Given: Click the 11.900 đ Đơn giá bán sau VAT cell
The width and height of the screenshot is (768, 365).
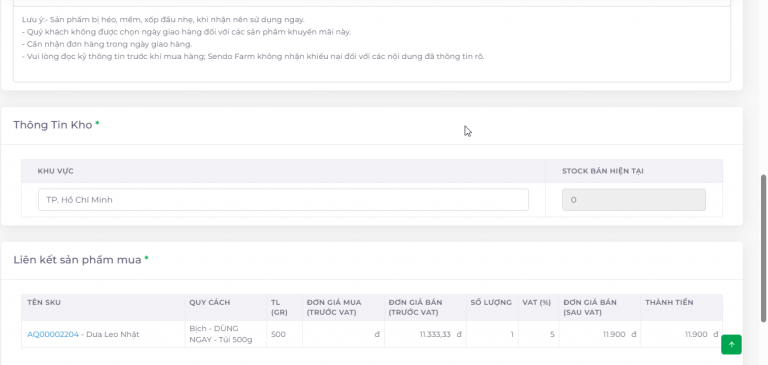Looking at the screenshot, I should point(600,335).
